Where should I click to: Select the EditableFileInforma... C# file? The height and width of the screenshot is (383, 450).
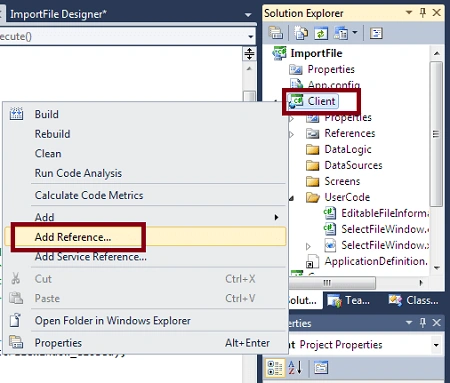coord(385,213)
